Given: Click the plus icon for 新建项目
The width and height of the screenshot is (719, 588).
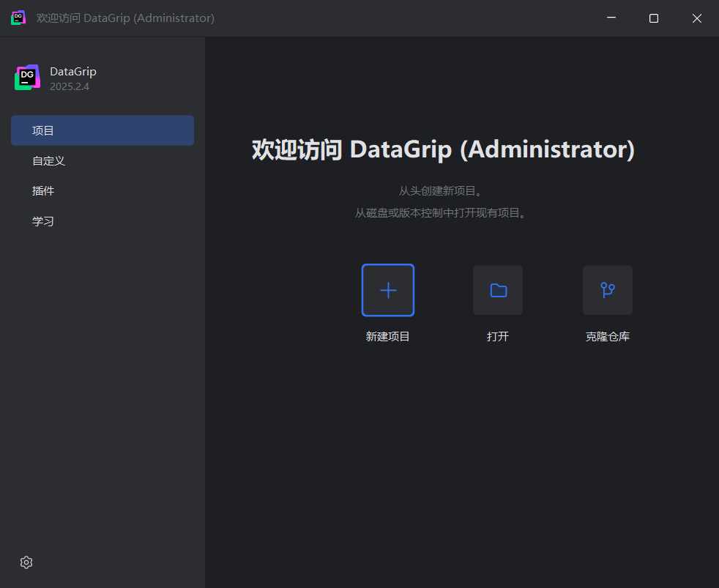Looking at the screenshot, I should tap(388, 290).
